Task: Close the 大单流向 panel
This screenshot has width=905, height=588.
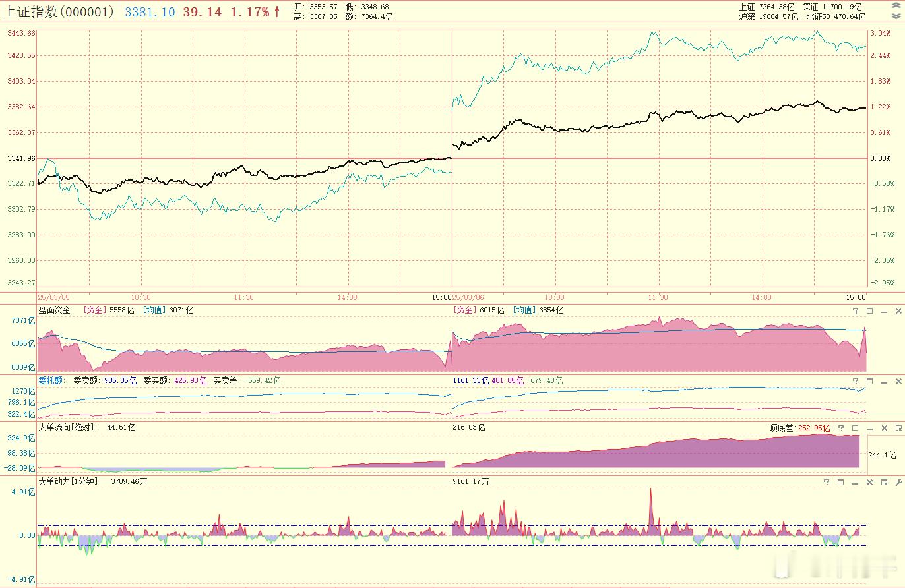Action: coord(884,428)
